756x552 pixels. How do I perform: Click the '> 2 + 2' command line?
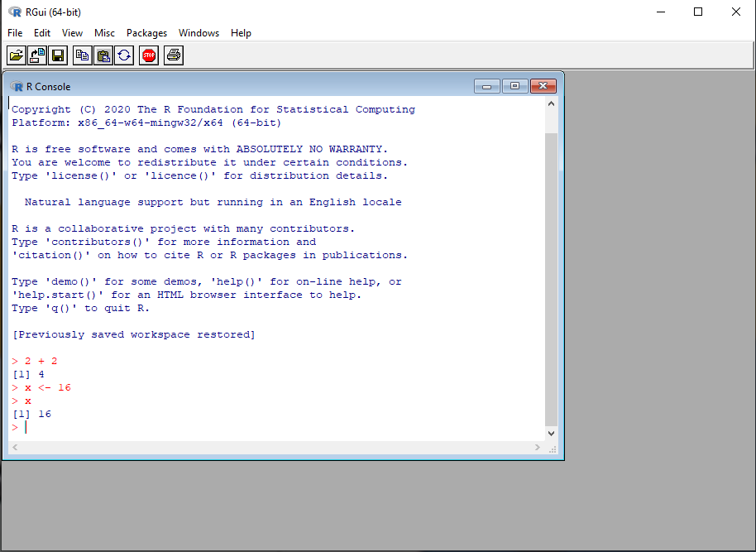(x=35, y=361)
